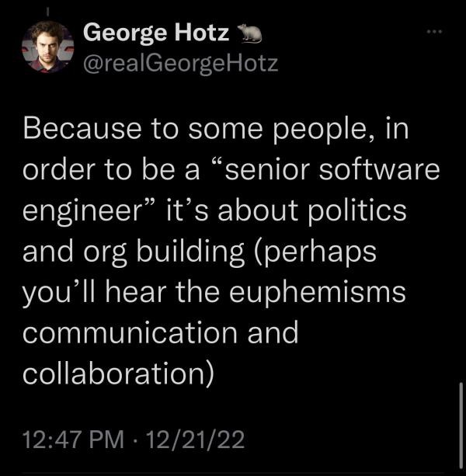Open the George Hotz display name link
The height and width of the screenshot is (476, 466).
pyautogui.click(x=156, y=33)
